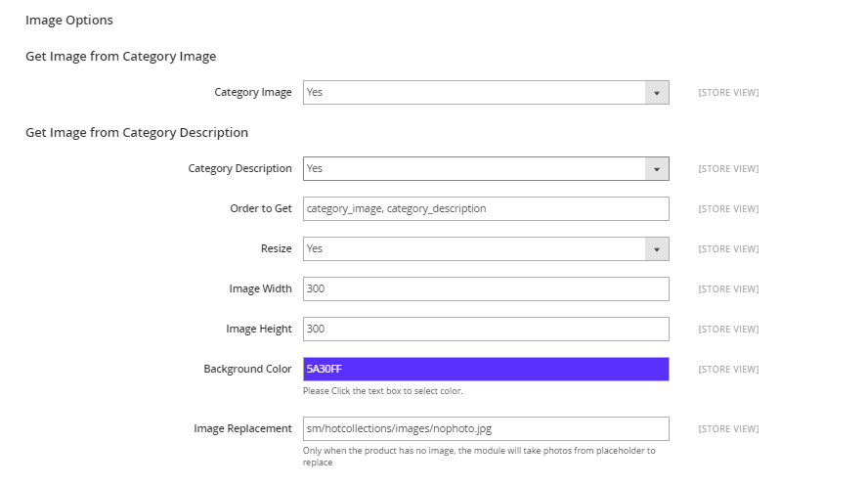Screen dimensions: 868x486
Task: Open the Category Image dropdown
Action: point(486,93)
